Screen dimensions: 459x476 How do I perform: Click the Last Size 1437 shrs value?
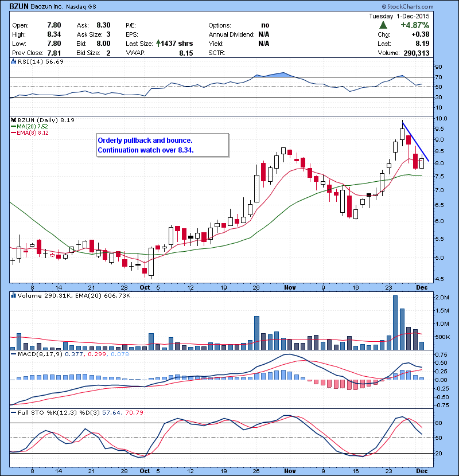177,44
